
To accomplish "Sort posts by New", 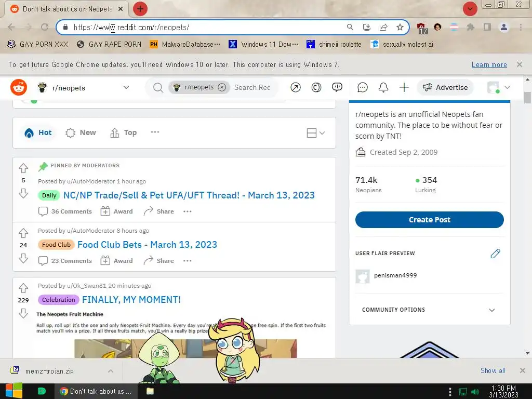I will (x=81, y=132).
